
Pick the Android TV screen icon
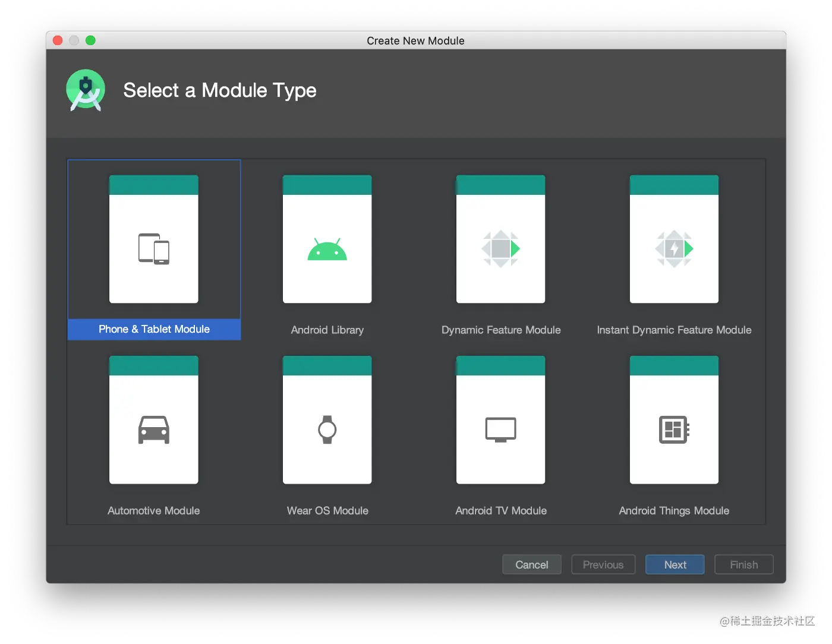coord(500,430)
